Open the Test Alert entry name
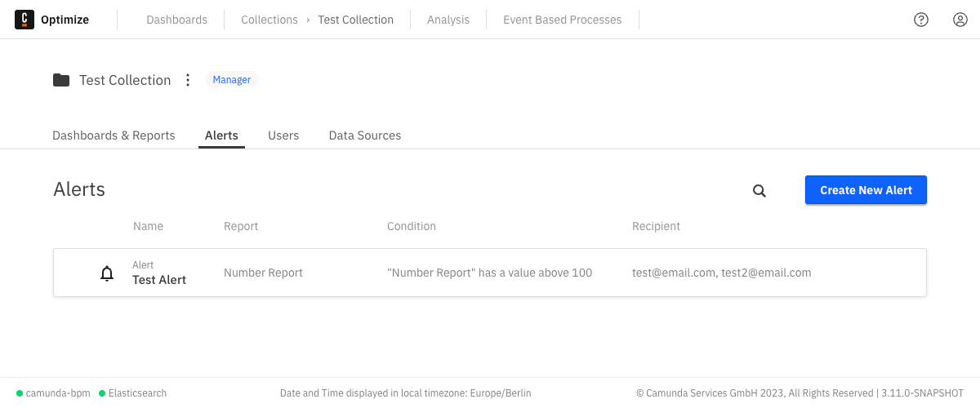 [159, 280]
